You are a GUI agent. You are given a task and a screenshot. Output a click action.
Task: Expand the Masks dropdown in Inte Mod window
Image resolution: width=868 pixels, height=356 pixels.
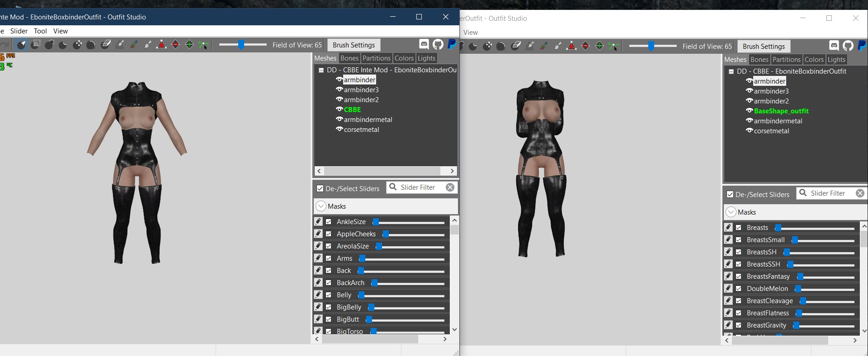(x=321, y=206)
